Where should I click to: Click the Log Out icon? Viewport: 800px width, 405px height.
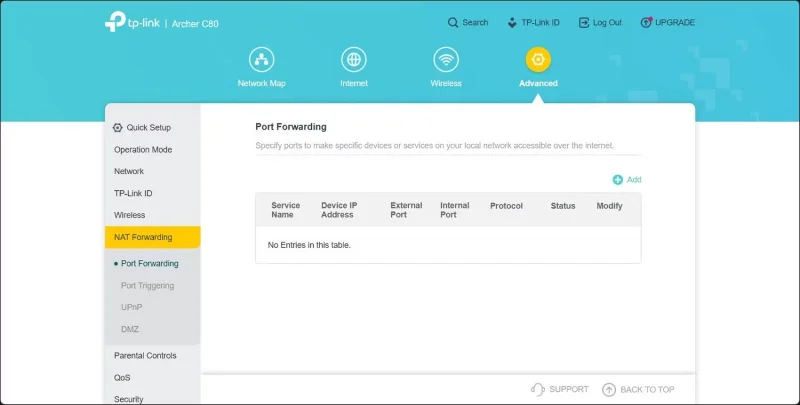[x=584, y=22]
